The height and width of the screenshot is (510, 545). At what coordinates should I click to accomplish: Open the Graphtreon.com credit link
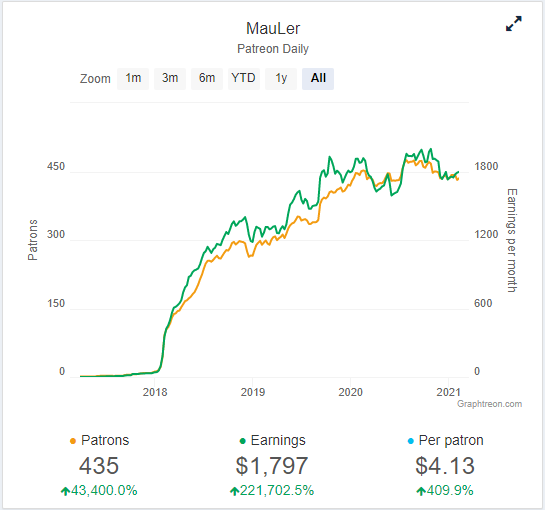[x=489, y=404]
